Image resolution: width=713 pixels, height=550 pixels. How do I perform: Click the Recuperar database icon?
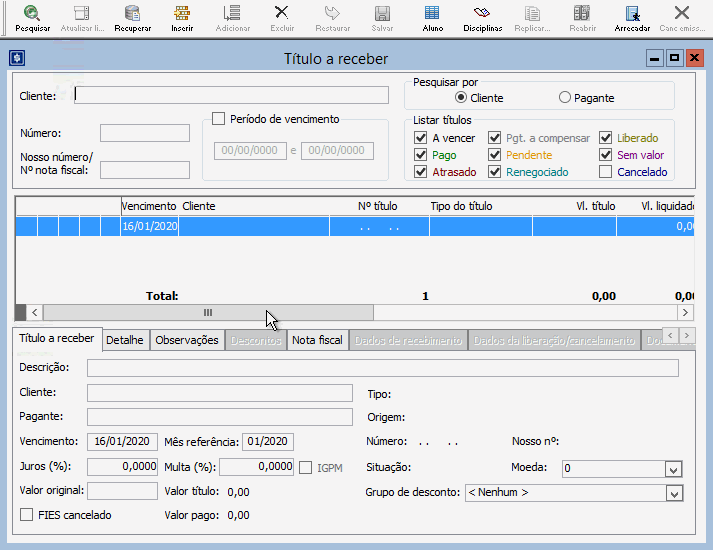(132, 16)
